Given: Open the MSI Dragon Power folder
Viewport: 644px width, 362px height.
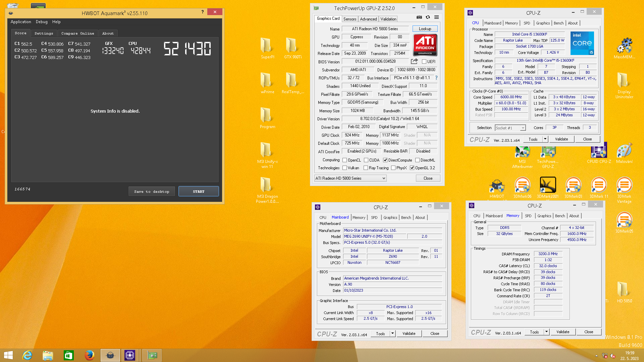Looking at the screenshot, I should 267,190.
